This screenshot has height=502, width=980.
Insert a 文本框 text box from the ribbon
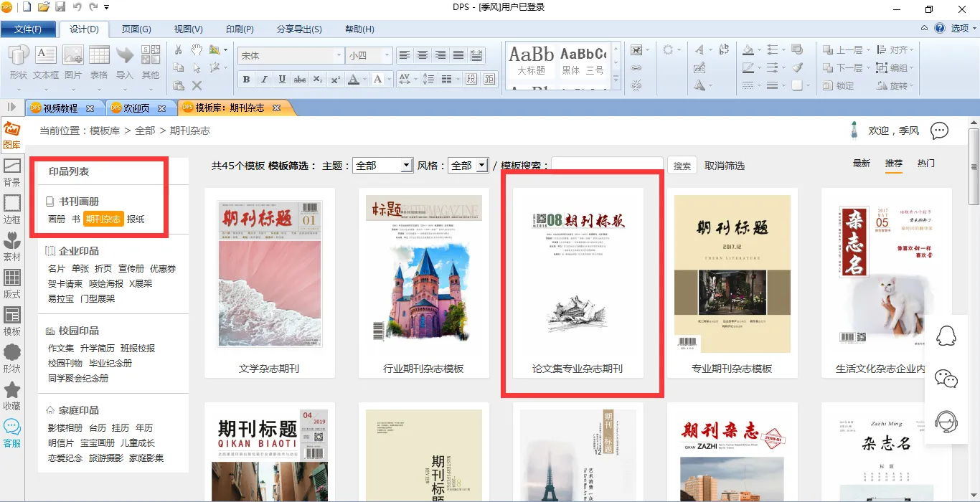46,62
